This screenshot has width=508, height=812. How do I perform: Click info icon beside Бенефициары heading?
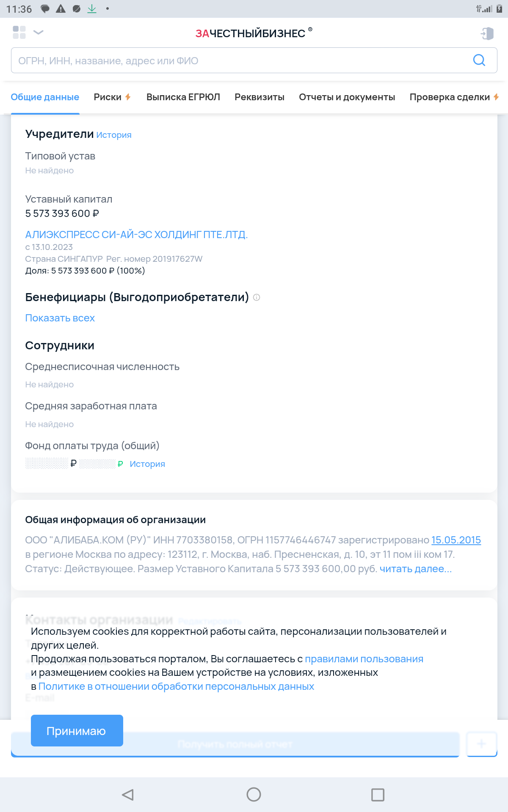click(257, 298)
